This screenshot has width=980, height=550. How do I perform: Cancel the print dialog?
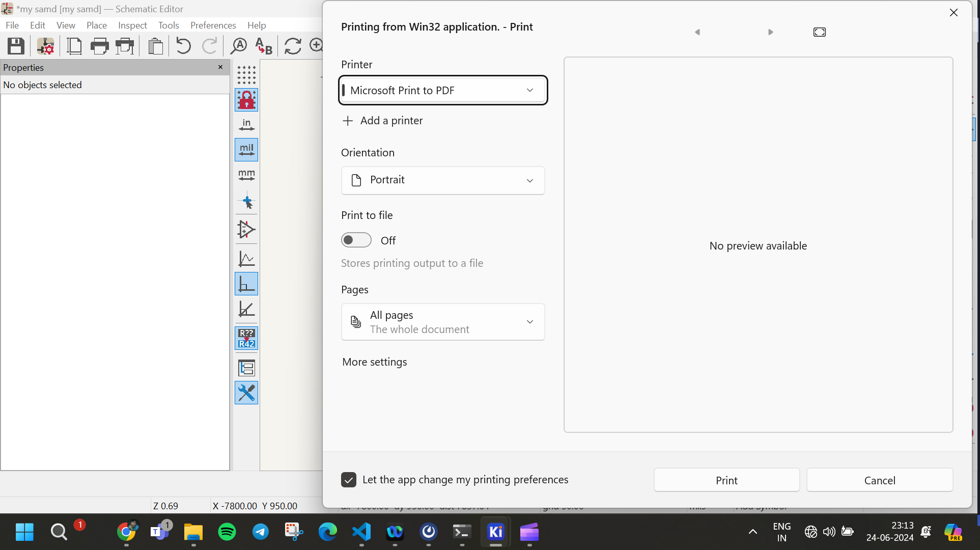click(x=880, y=480)
